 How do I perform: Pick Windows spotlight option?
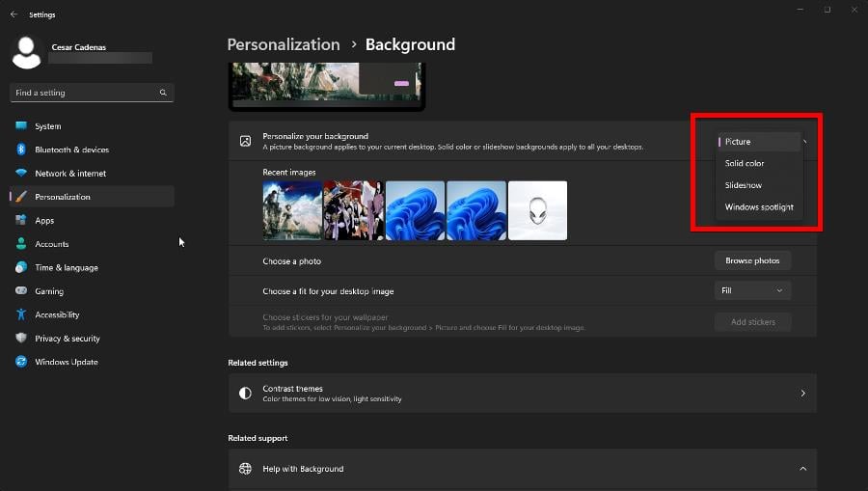759,206
